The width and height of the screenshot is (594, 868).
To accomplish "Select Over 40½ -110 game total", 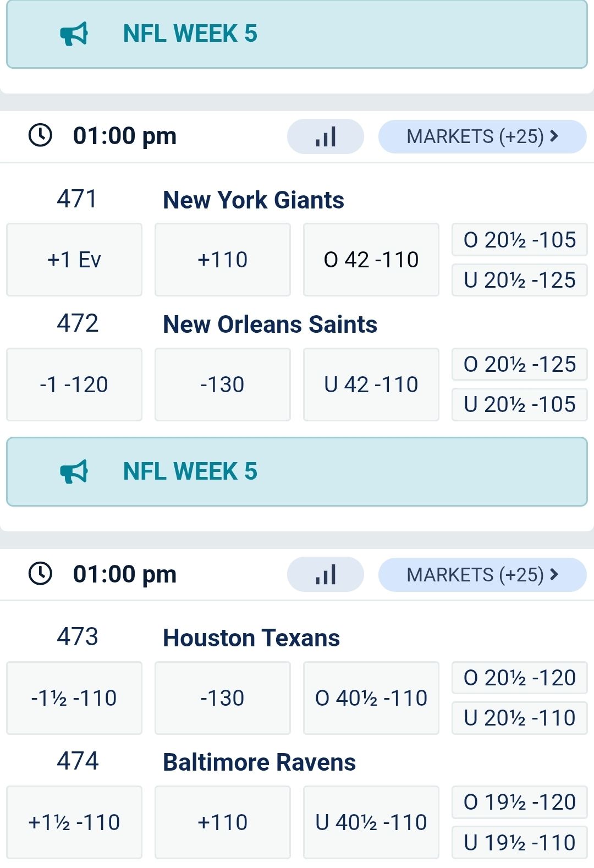I will [x=371, y=698].
